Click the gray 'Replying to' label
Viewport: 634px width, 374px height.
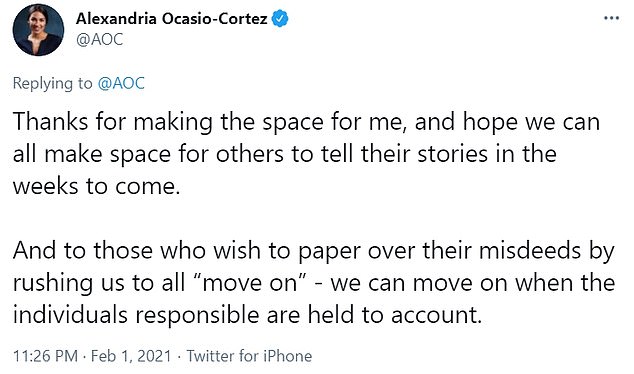click(x=53, y=84)
